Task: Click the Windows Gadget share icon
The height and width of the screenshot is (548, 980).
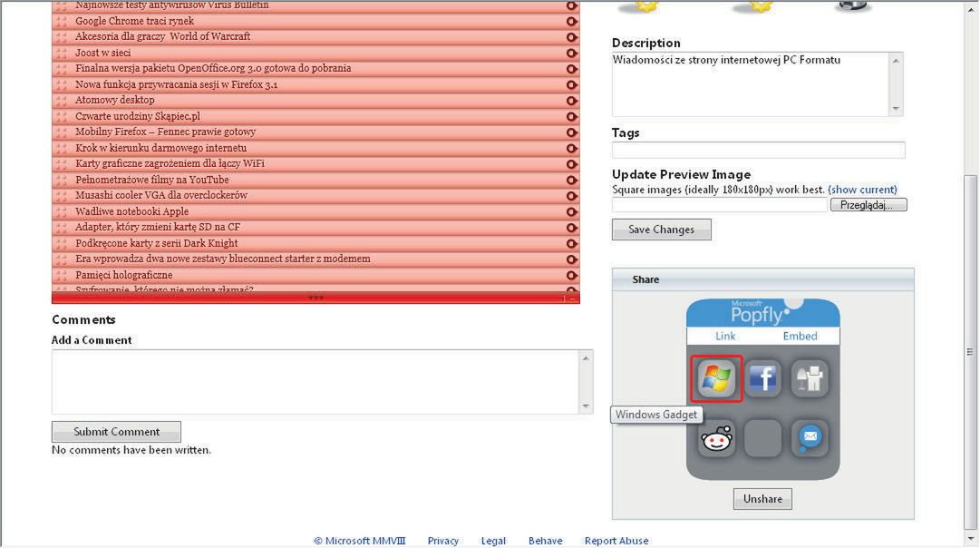Action: coord(716,378)
